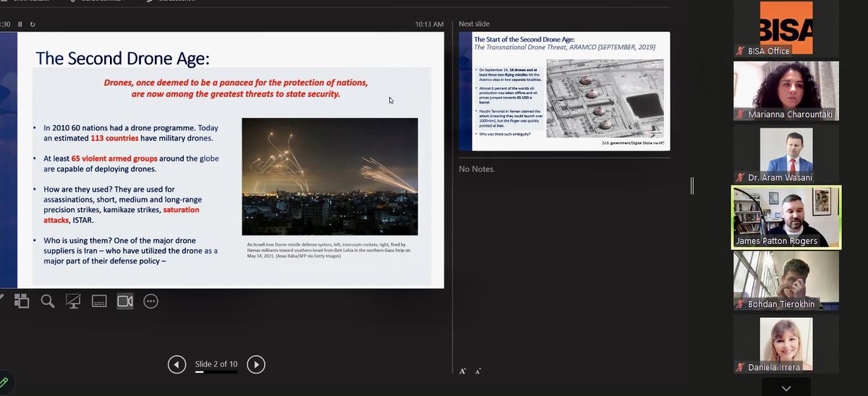Click the slide progress bar
This screenshot has width=868, height=396.
tap(216, 372)
